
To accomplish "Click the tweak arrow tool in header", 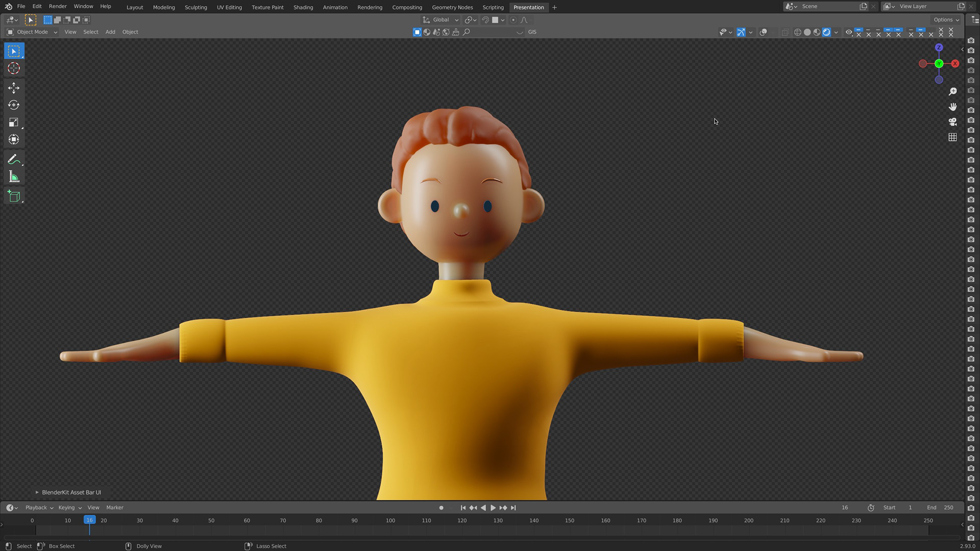I will pos(31,20).
